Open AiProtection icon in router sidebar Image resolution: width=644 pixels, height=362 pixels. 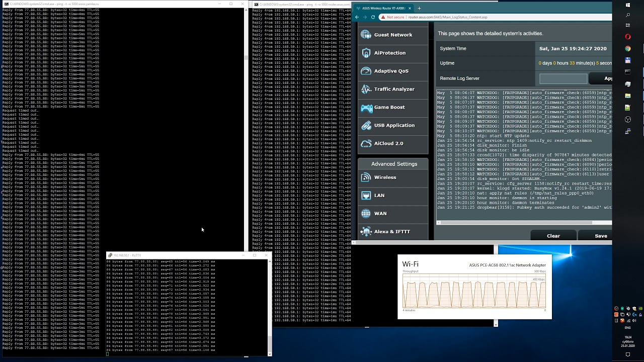366,53
